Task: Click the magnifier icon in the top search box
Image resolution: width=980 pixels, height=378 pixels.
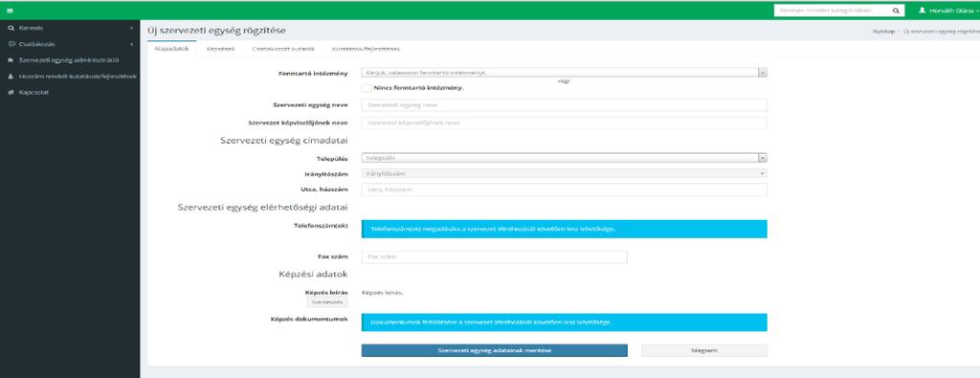Action: 896,11
